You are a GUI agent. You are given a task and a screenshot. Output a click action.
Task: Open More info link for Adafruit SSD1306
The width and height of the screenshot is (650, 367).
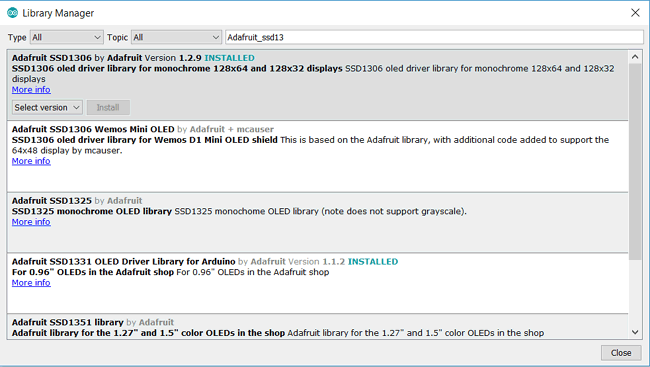tap(31, 90)
